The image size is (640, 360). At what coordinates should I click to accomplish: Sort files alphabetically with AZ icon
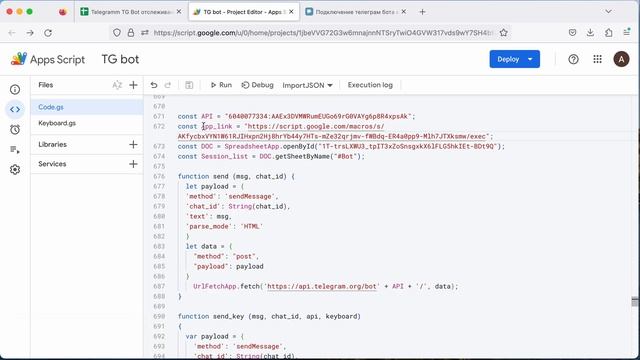point(117,85)
